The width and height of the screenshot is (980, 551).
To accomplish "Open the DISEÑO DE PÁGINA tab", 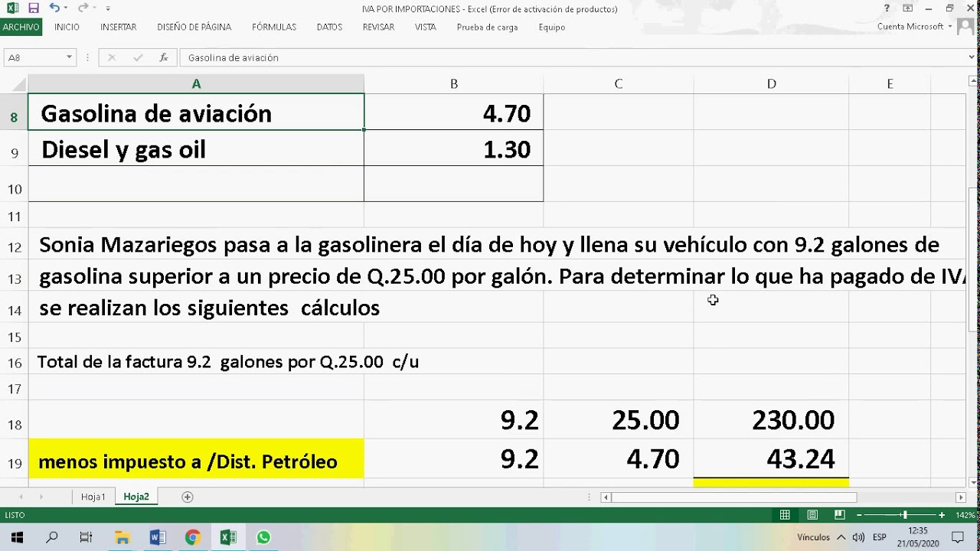I will [194, 27].
